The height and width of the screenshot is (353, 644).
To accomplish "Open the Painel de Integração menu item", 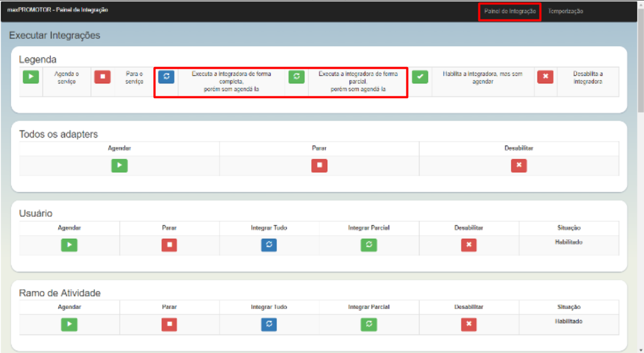I will coord(510,11).
